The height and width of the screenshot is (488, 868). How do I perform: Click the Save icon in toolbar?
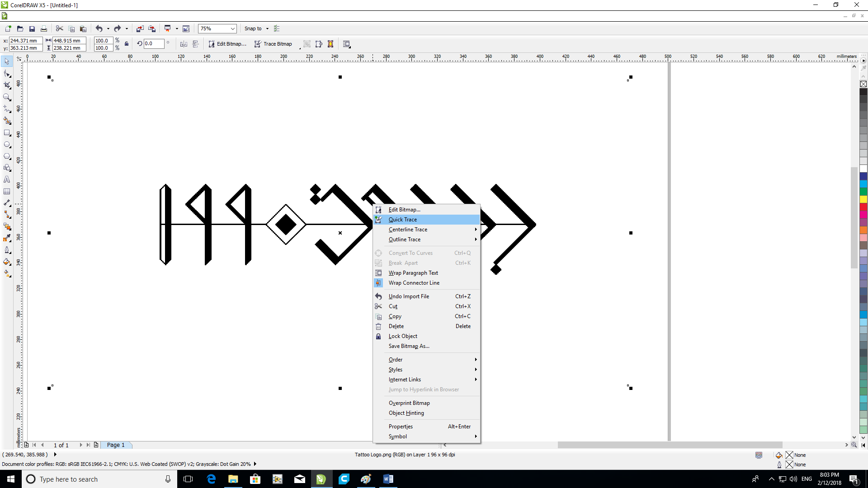(x=32, y=28)
